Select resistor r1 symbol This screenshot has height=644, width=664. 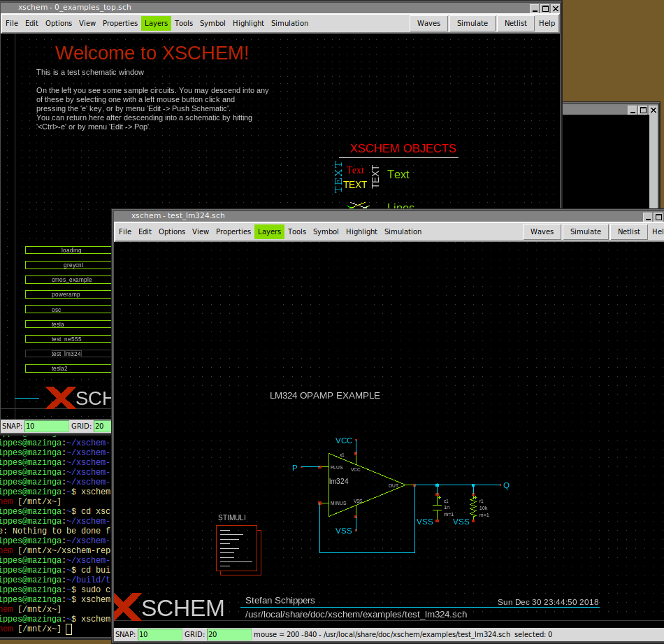(x=474, y=508)
